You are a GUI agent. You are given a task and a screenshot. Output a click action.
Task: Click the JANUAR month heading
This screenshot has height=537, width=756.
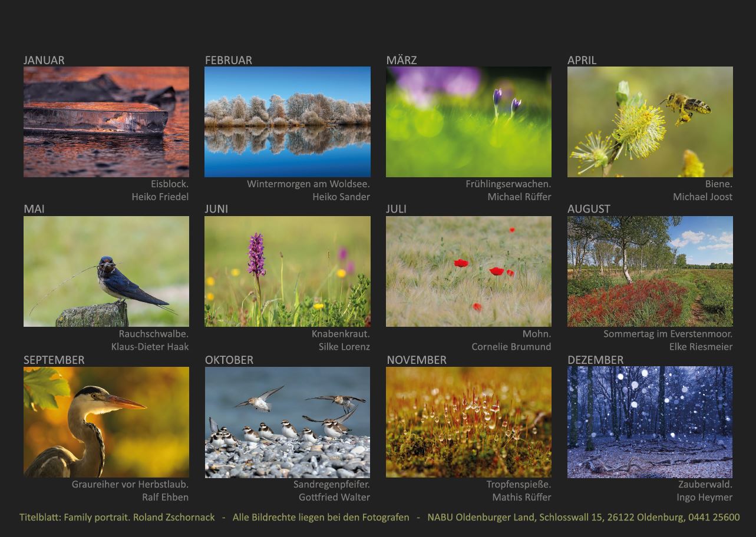pyautogui.click(x=44, y=60)
